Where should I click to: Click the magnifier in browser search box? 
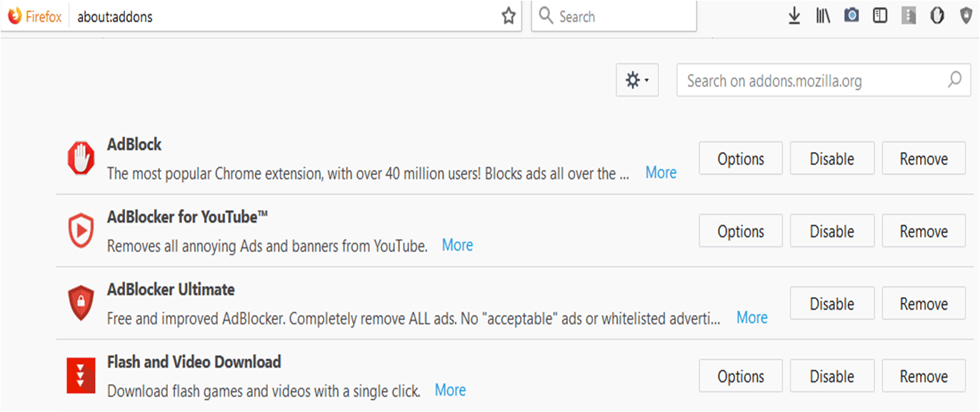546,16
